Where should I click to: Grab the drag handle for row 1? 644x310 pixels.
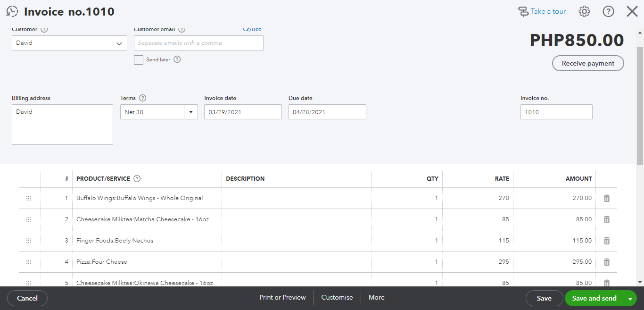point(29,198)
